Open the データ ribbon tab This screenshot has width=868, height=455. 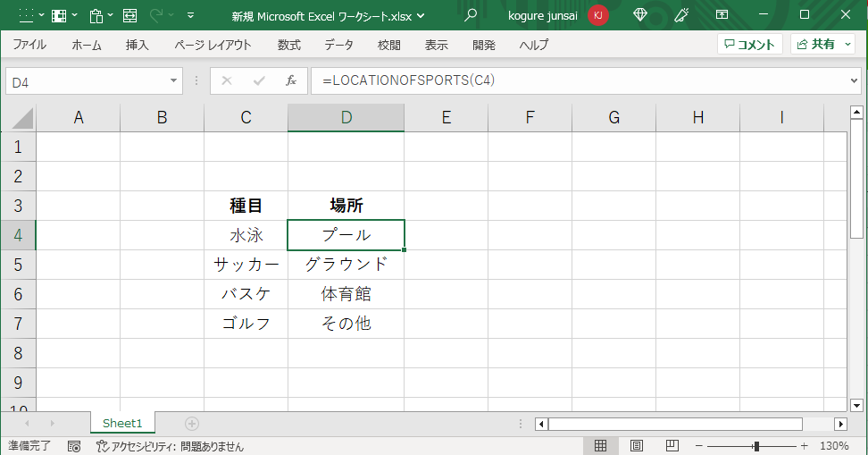[x=338, y=45]
